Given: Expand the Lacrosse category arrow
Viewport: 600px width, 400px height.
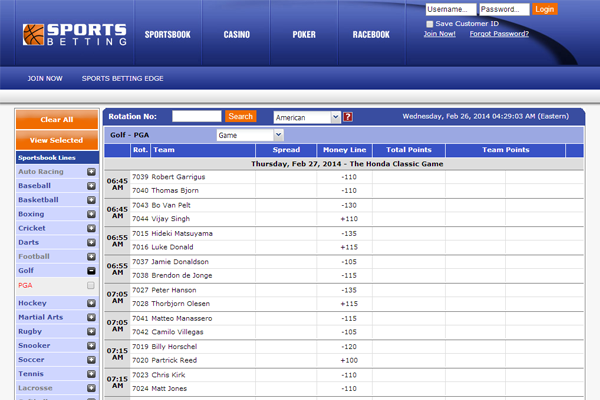Looking at the screenshot, I should tap(91, 389).
